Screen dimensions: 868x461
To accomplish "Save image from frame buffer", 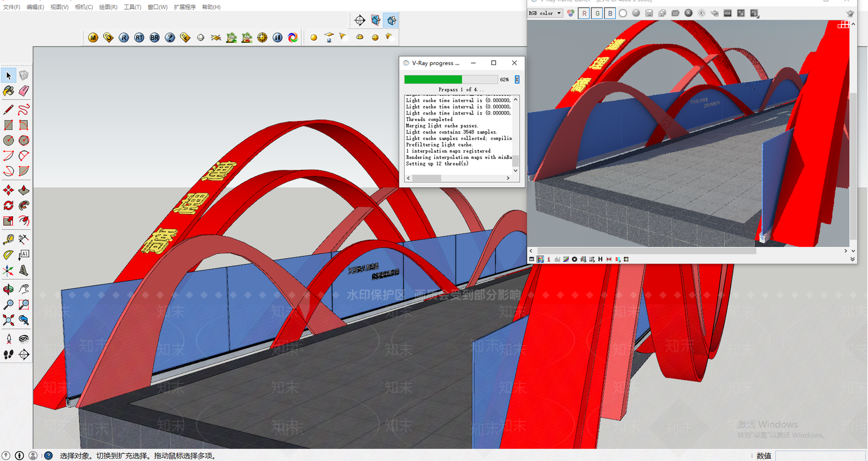I will pyautogui.click(x=649, y=13).
